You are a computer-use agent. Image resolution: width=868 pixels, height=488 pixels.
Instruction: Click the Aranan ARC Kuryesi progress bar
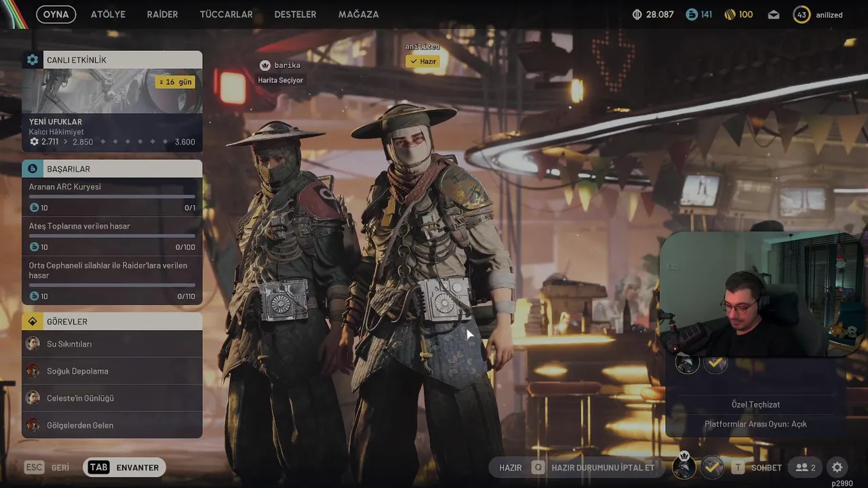pos(112,197)
